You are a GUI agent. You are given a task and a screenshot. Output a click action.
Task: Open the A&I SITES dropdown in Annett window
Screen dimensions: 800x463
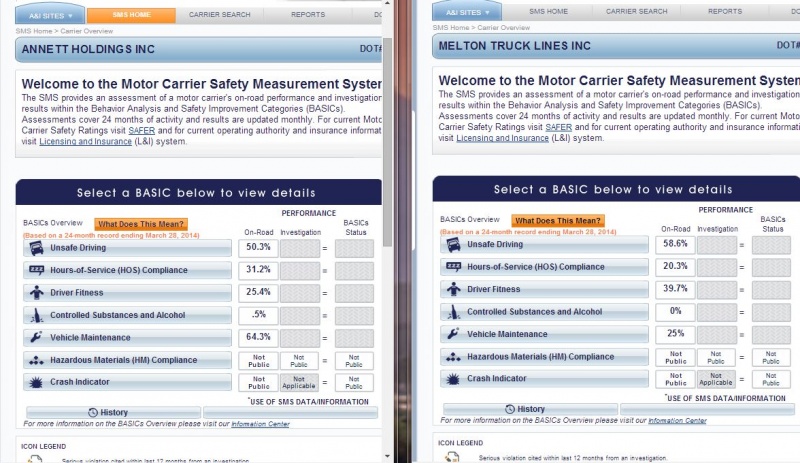[x=50, y=16]
